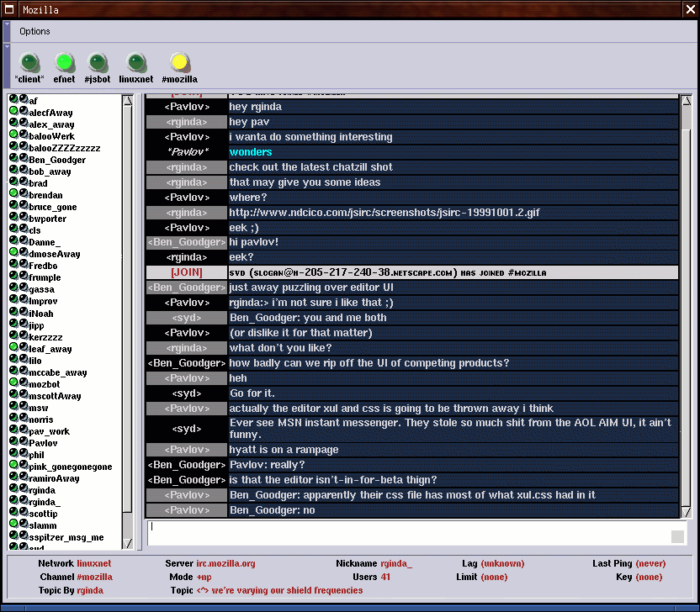Click the Topic By value 'rginda'
The width and height of the screenshot is (700, 612).
pos(90,591)
